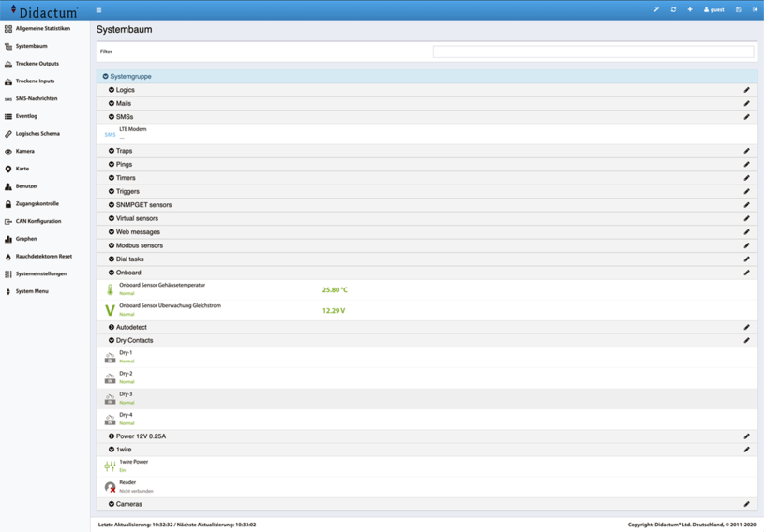Screen dimensions: 764x532
Task: Open Systemeinstellungen in the sidebar
Action: [40, 273]
